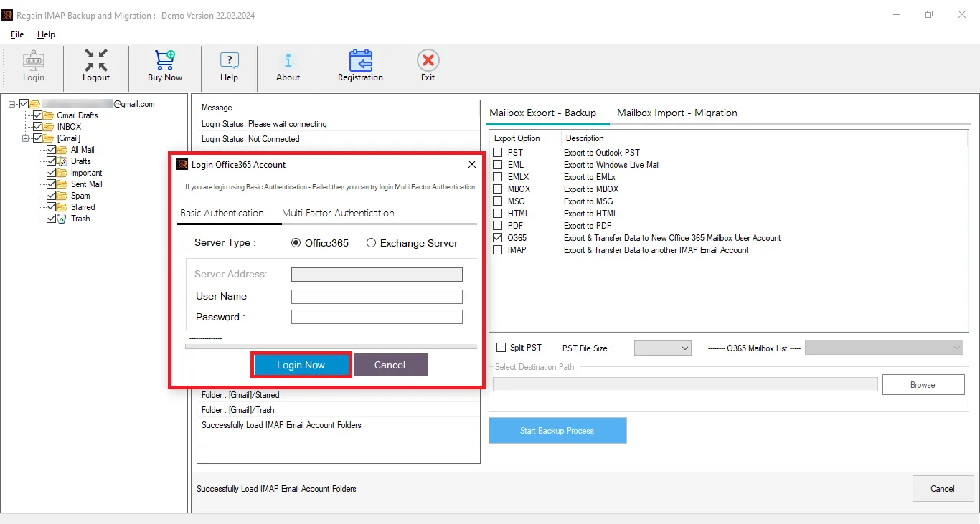Toggle the MSG export checkbox
The height and width of the screenshot is (524, 980).
coord(498,201)
